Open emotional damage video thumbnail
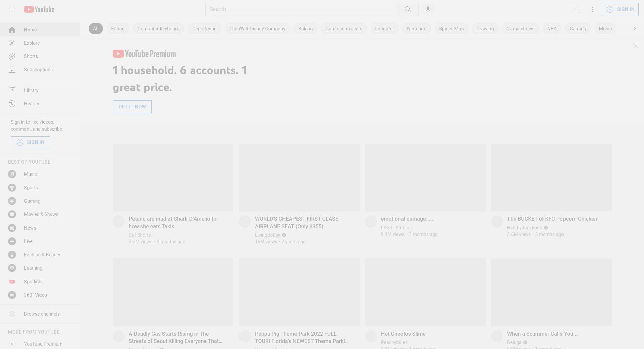The image size is (644, 349). [x=425, y=178]
